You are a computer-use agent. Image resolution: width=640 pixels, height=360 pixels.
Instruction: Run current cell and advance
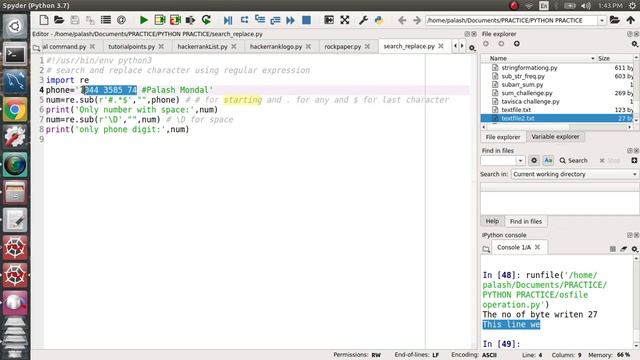coord(175,20)
